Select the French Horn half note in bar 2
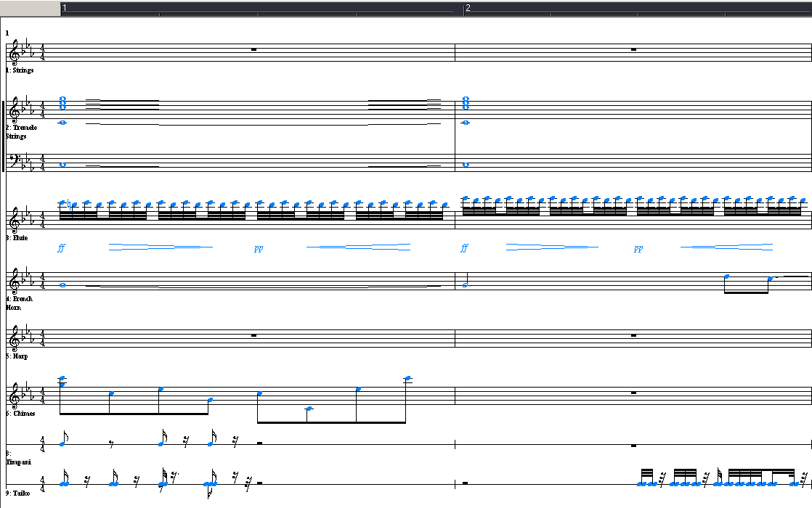812x508 pixels. click(x=466, y=284)
